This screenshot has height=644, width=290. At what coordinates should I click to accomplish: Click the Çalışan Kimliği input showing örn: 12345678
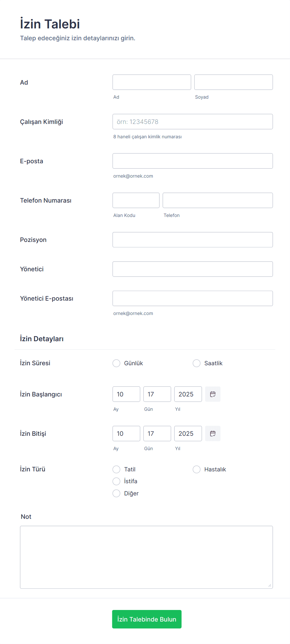[x=192, y=121]
